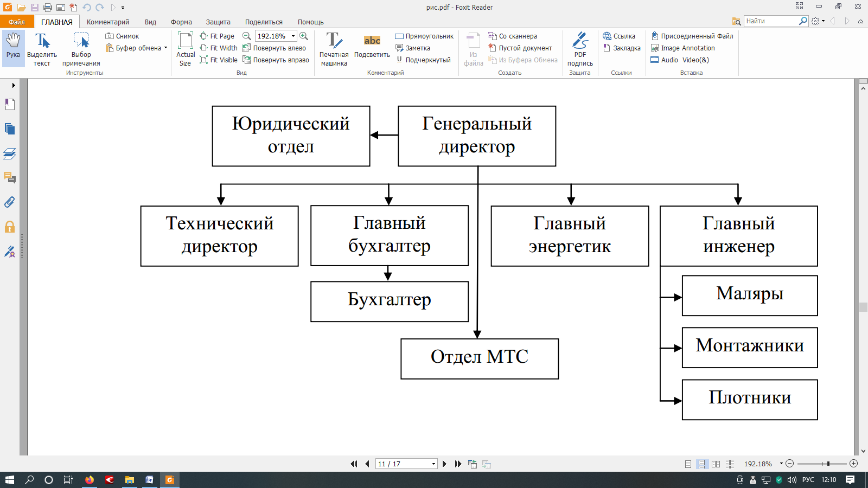This screenshot has width=868, height=488.
Task: Rotate the page right (Повернуть вправо)
Action: point(276,60)
